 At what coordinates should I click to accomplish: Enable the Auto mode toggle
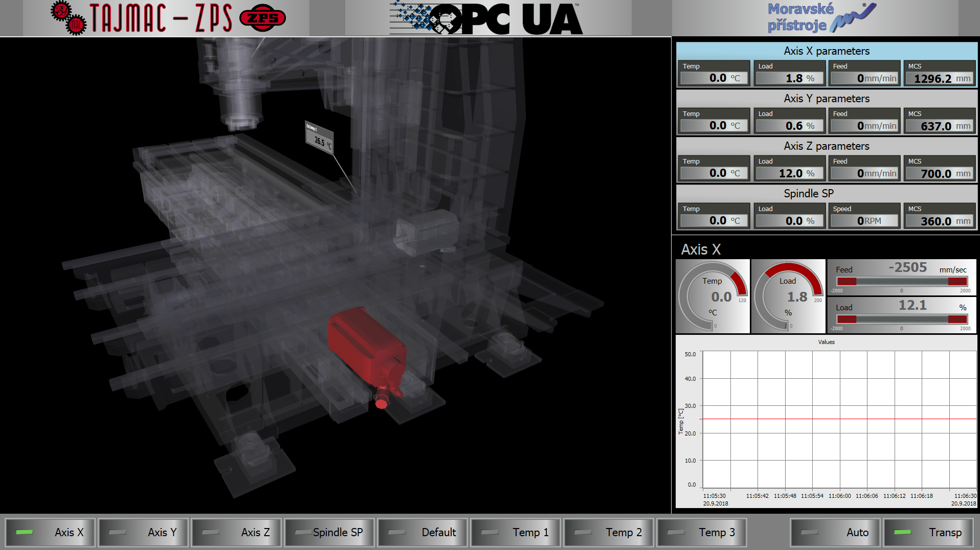click(835, 532)
